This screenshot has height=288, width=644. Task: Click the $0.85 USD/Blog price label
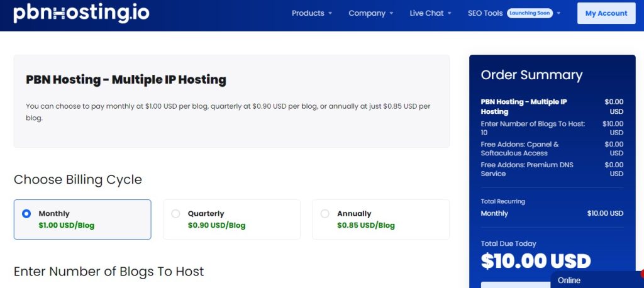click(x=365, y=225)
